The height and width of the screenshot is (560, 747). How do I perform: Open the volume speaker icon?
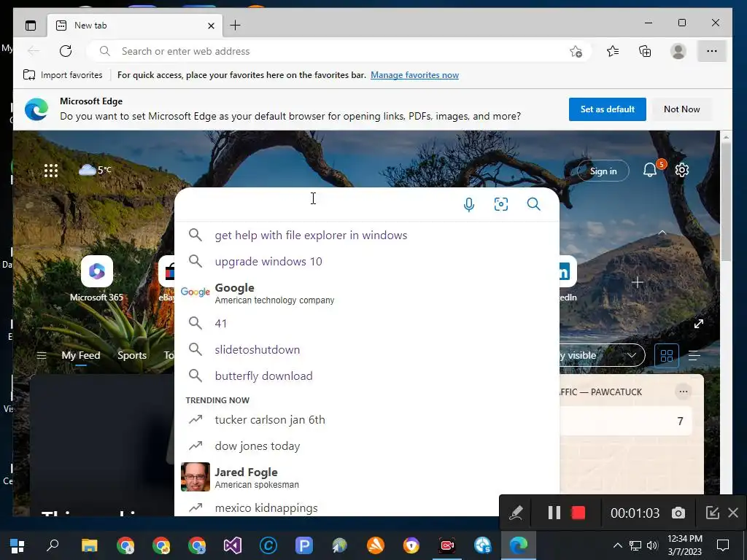tap(652, 545)
